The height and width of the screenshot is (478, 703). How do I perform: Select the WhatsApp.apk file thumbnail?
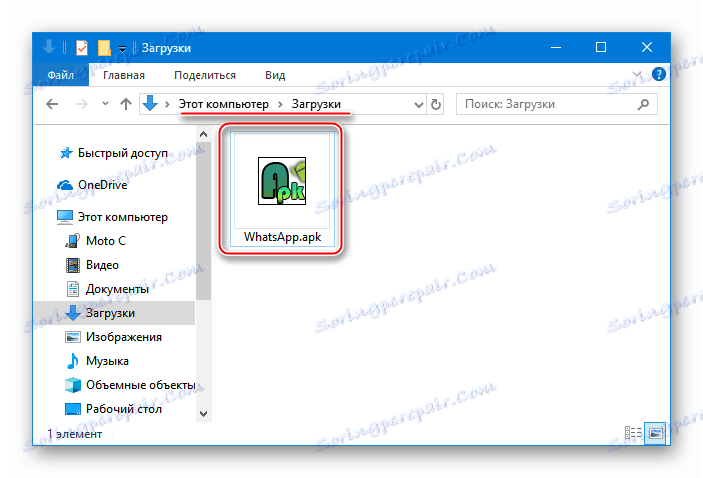[282, 181]
